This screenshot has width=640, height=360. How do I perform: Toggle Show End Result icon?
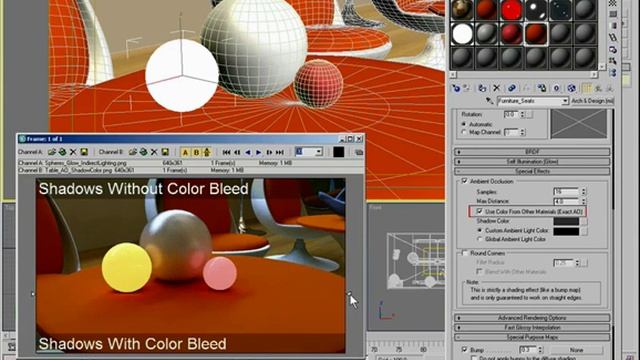tap(587, 88)
